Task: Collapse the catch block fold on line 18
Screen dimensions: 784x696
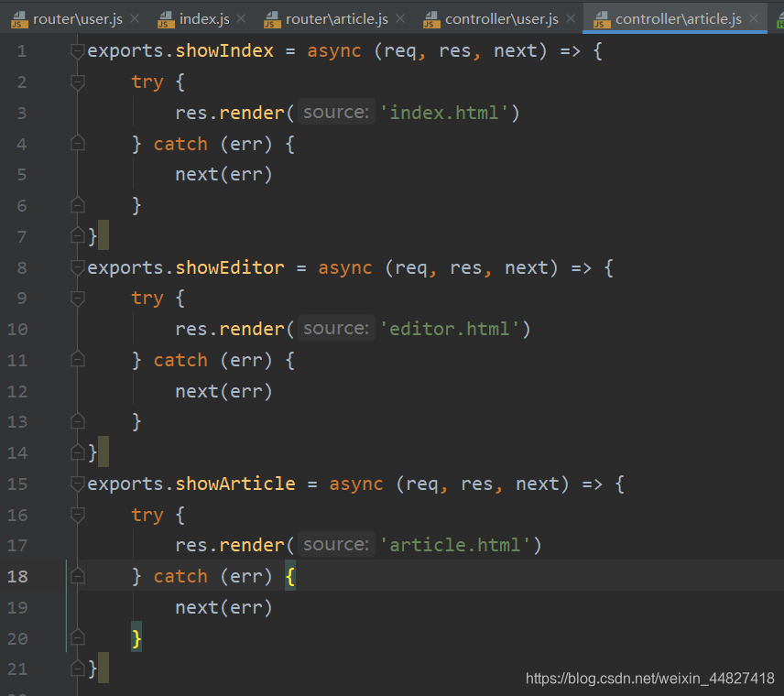Action: [x=78, y=576]
